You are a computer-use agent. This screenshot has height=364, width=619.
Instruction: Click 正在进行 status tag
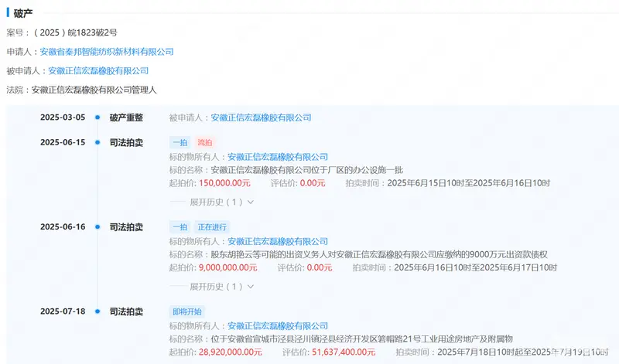click(212, 227)
